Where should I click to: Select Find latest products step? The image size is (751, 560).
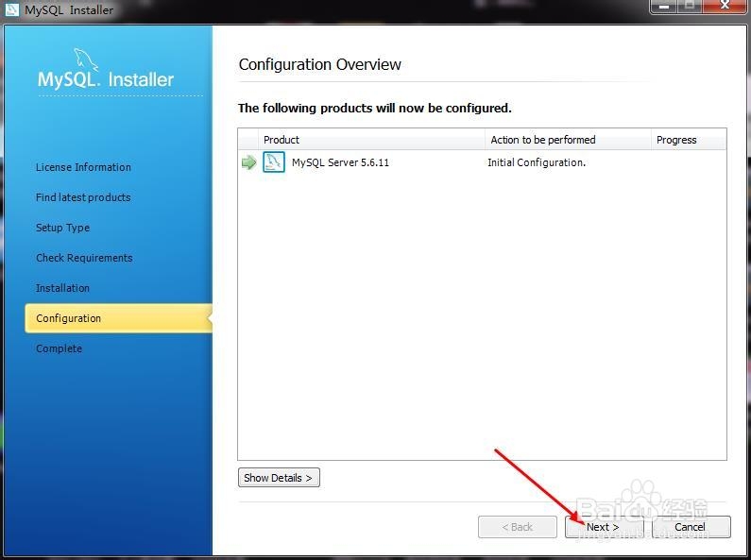pyautogui.click(x=83, y=197)
